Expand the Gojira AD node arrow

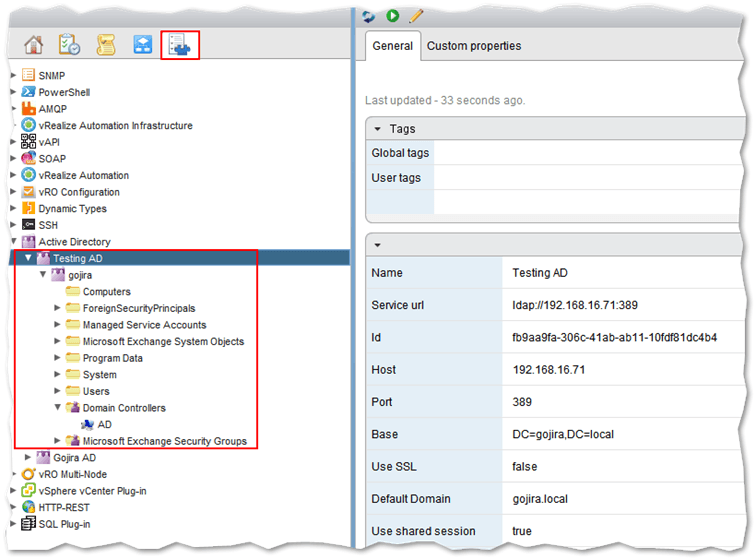(27, 457)
